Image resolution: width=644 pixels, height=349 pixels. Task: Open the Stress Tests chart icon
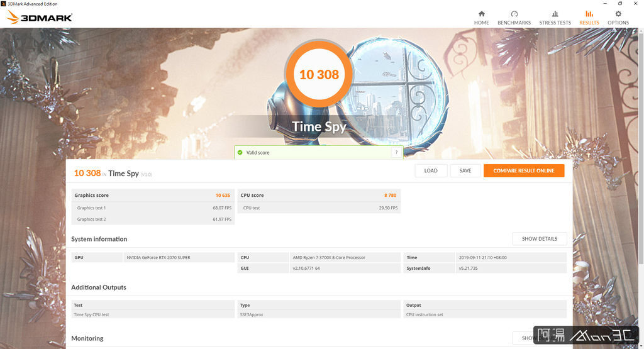coord(555,14)
